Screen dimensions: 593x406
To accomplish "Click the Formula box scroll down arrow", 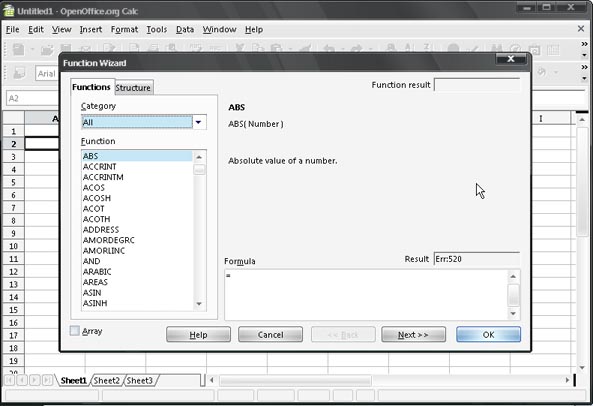I will click(513, 313).
